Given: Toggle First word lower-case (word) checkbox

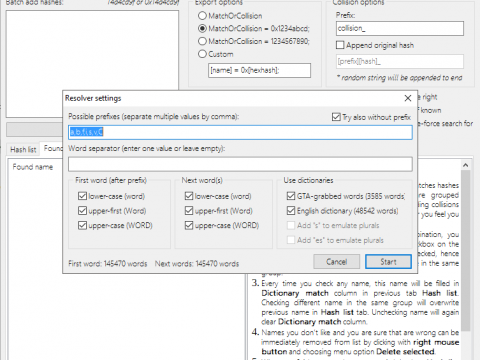Looking at the screenshot, I should click(82, 196).
